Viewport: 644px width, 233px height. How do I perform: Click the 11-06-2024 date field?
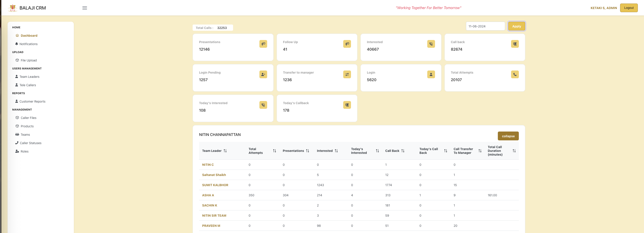click(x=485, y=26)
